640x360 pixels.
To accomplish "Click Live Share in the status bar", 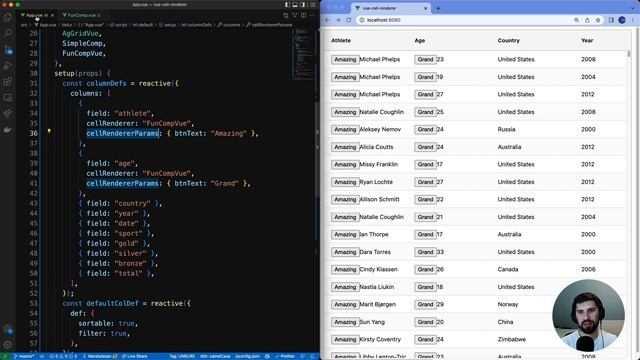I will (135, 356).
